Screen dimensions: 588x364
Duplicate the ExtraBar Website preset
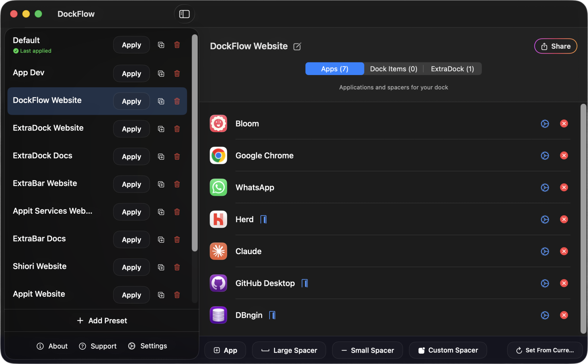click(x=161, y=184)
